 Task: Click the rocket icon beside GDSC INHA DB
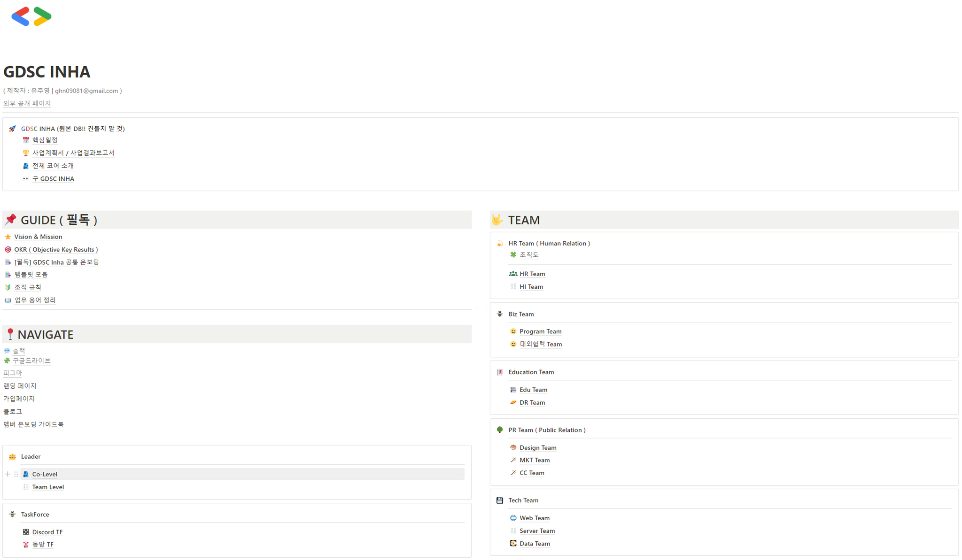tap(12, 129)
